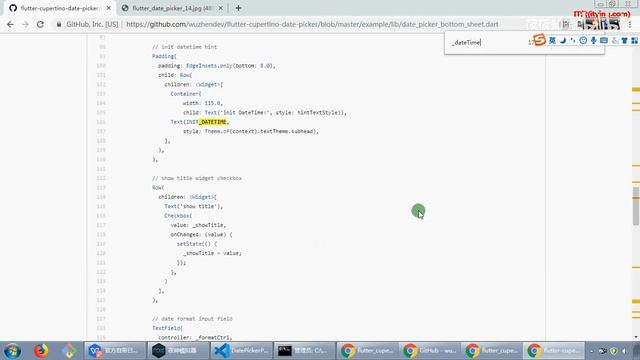
Task: Toggle Sogou Chinese/English mode
Action: coord(552,40)
